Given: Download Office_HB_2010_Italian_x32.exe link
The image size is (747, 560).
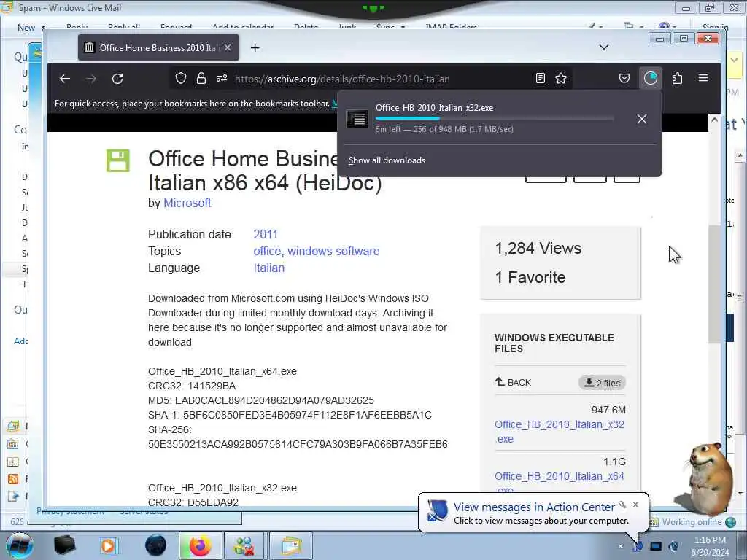Looking at the screenshot, I should pyautogui.click(x=560, y=432).
